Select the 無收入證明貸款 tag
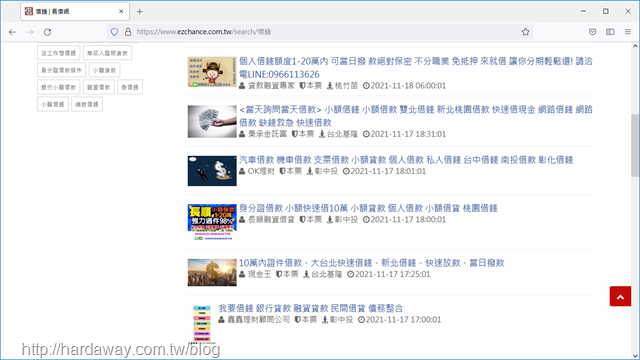 (107, 53)
